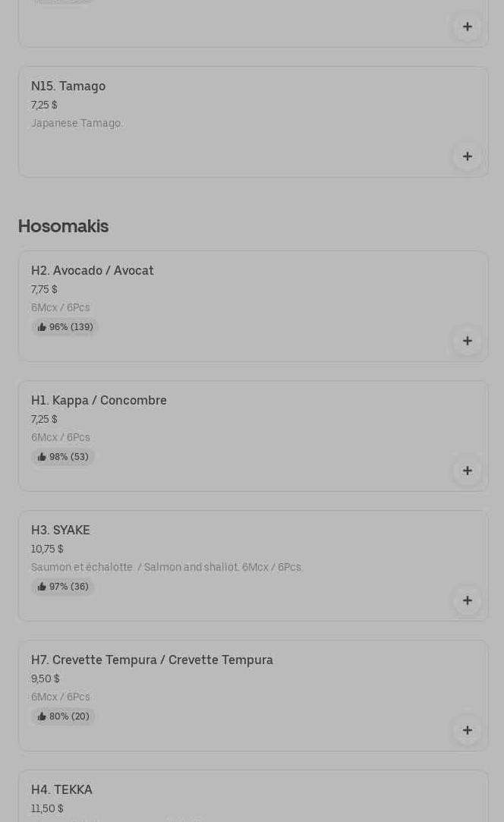The height and width of the screenshot is (822, 504).
Task: Open H2. Avocado / Avocat item details
Action: click(x=93, y=270)
